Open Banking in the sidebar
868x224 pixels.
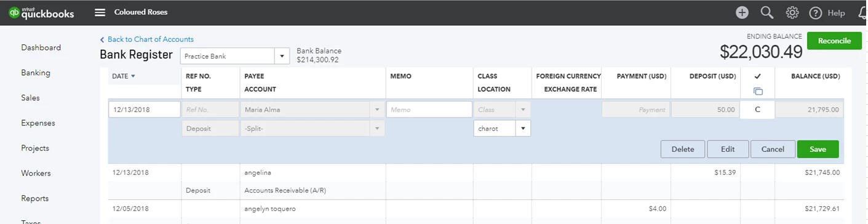click(x=36, y=73)
